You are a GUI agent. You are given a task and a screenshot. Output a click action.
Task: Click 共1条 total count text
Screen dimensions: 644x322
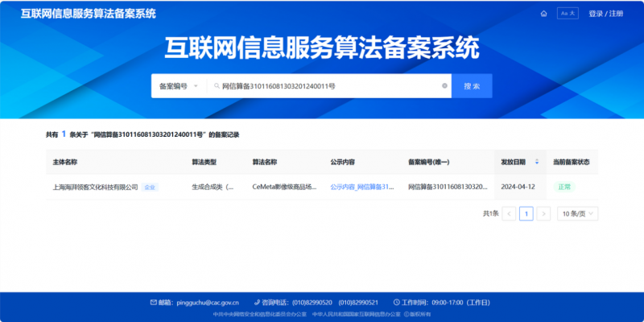click(x=490, y=213)
